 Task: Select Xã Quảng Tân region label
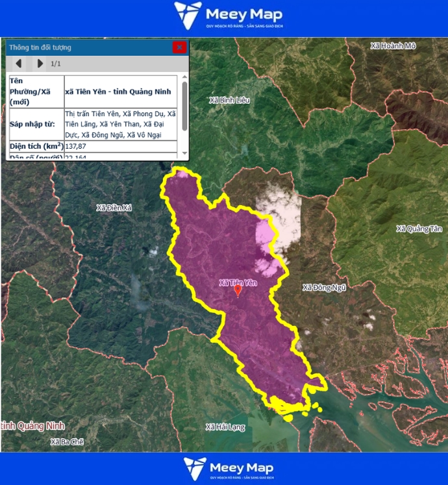pos(419,229)
